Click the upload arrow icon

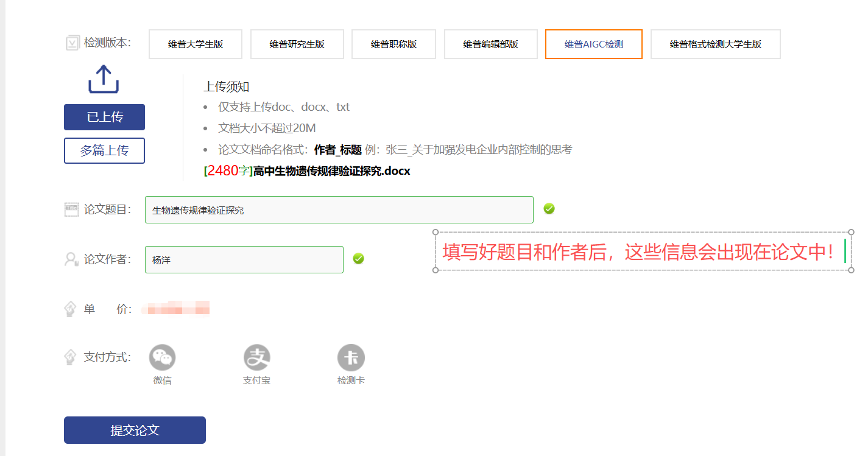coord(104,80)
